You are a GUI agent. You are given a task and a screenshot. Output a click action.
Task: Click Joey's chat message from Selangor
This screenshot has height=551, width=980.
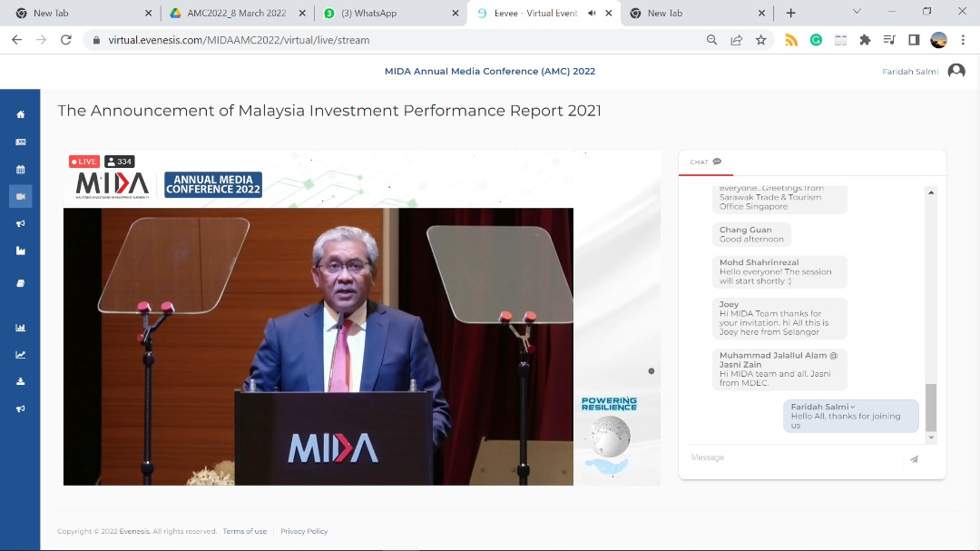(x=779, y=319)
